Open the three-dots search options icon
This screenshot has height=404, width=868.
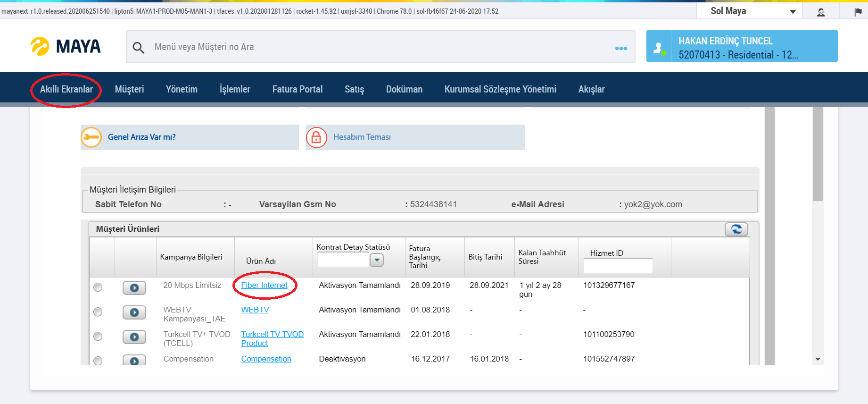coord(621,48)
